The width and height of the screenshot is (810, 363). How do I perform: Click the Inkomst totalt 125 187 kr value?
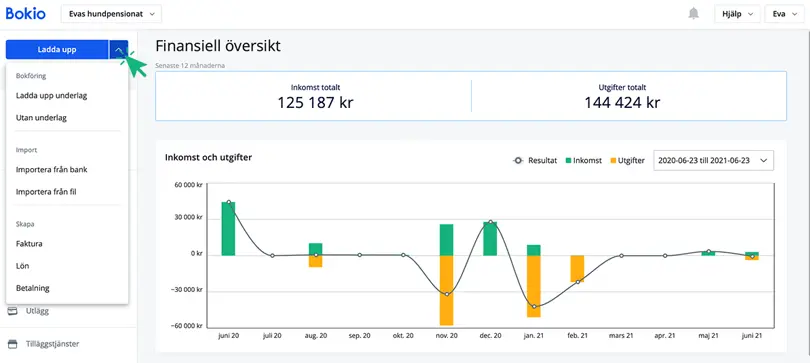(316, 103)
